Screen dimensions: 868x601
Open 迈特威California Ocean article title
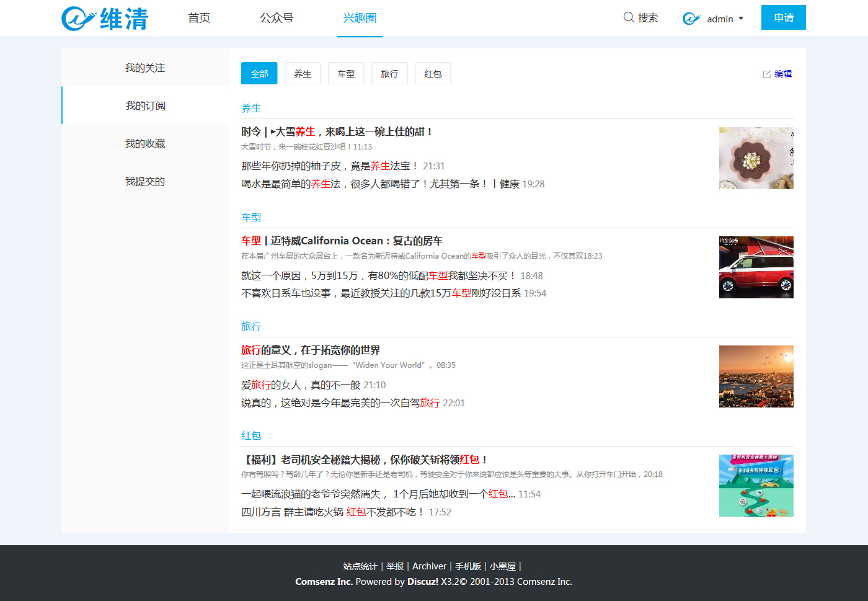click(x=342, y=241)
